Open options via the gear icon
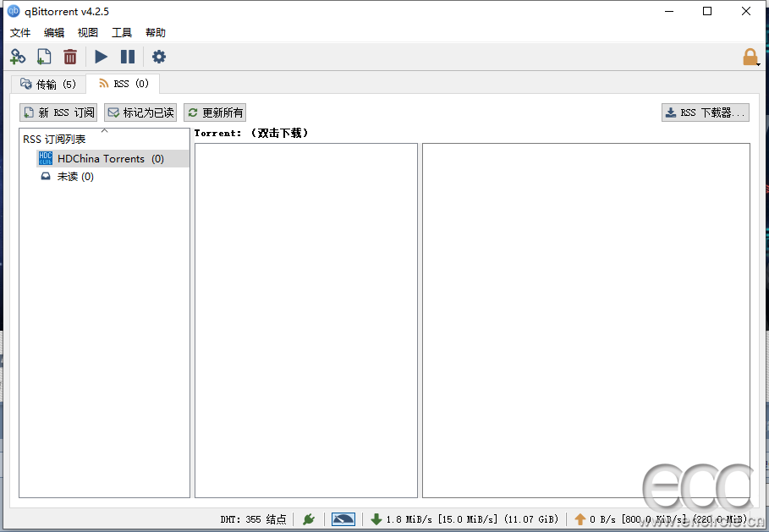769x532 pixels. [x=159, y=57]
